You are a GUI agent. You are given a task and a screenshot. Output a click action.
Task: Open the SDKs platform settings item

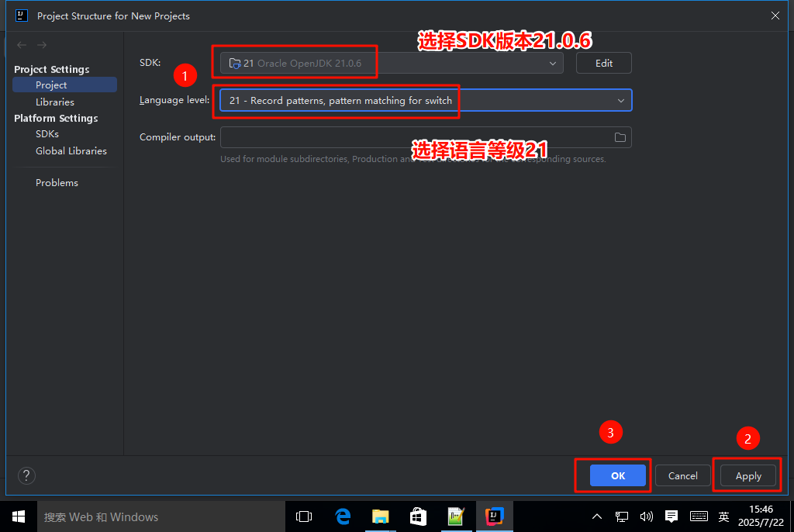47,133
